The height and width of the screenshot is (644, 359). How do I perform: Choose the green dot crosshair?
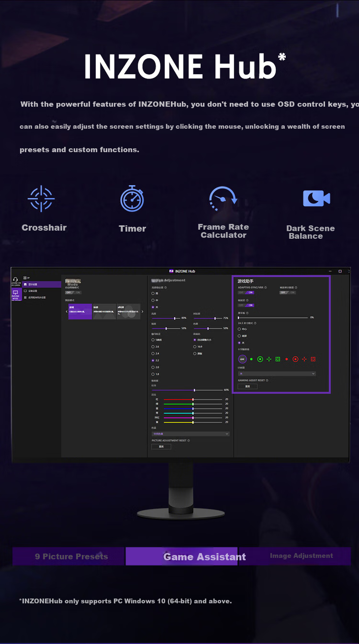(251, 359)
